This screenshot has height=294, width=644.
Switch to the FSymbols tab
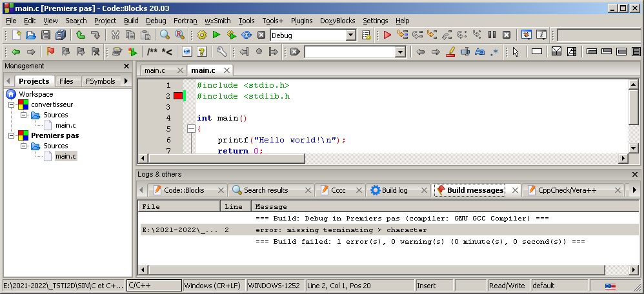[101, 81]
